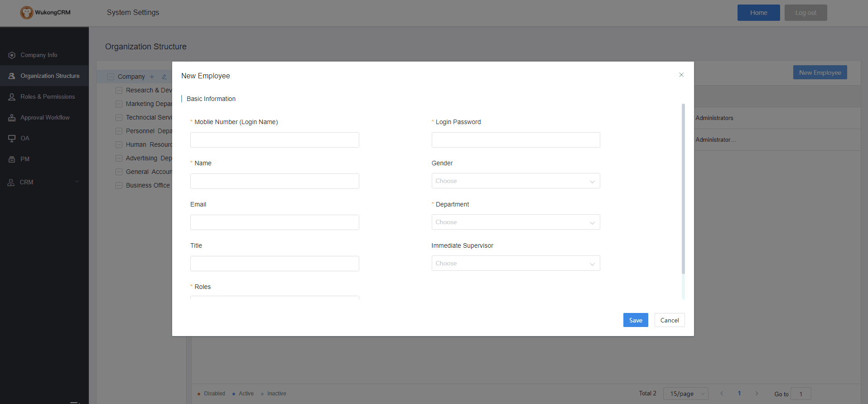Select page 1 in pagination
This screenshot has height=404, width=868.
[739, 393]
